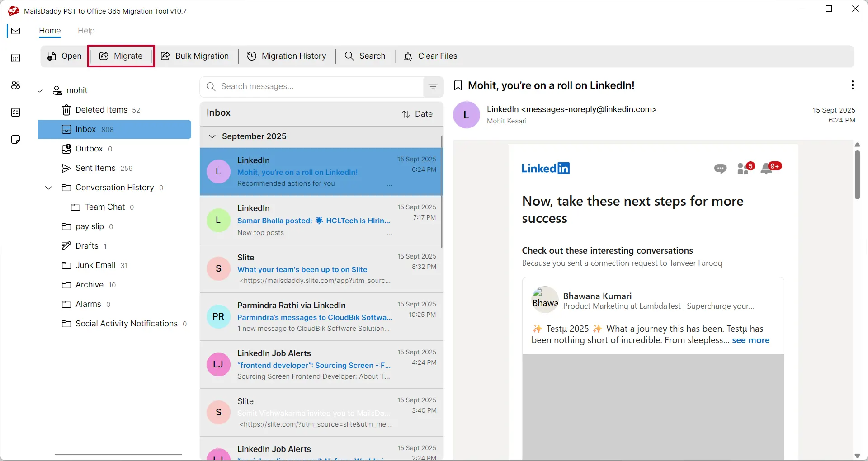Viewport: 868px width, 461px height.
Task: Click the preview scroll down arrow
Action: click(x=857, y=456)
